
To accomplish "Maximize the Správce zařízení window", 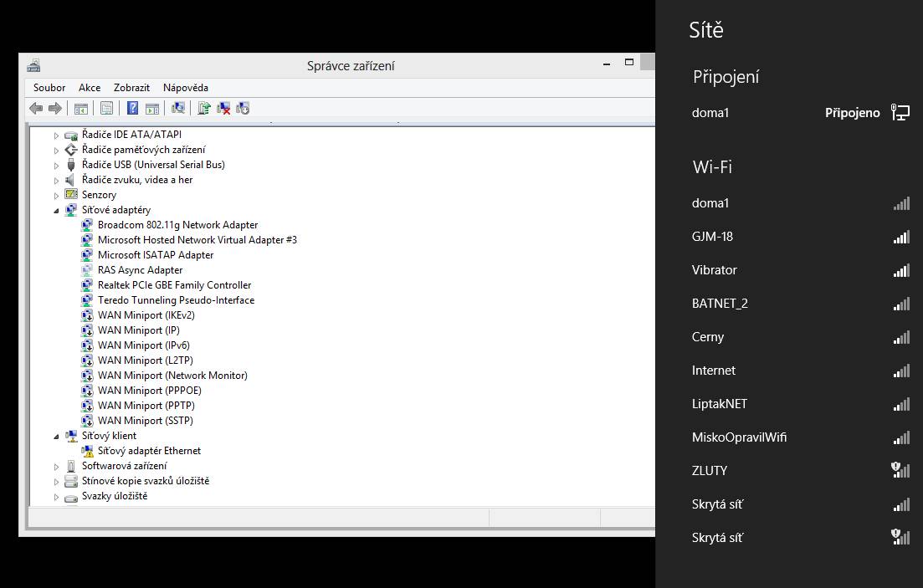I will [x=628, y=63].
